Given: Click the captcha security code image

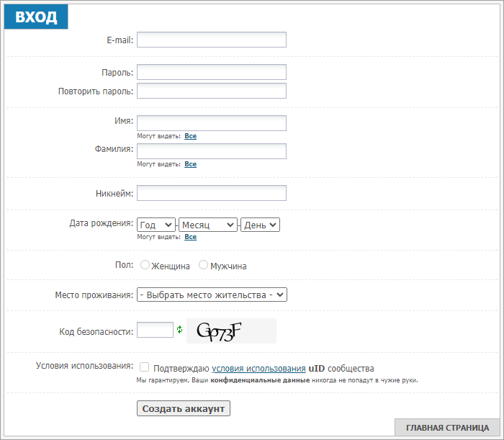Looking at the screenshot, I should pos(231,331).
